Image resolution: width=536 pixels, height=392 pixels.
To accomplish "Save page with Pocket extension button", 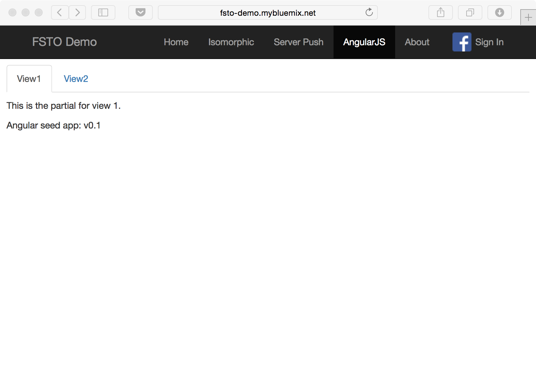I will pos(141,12).
